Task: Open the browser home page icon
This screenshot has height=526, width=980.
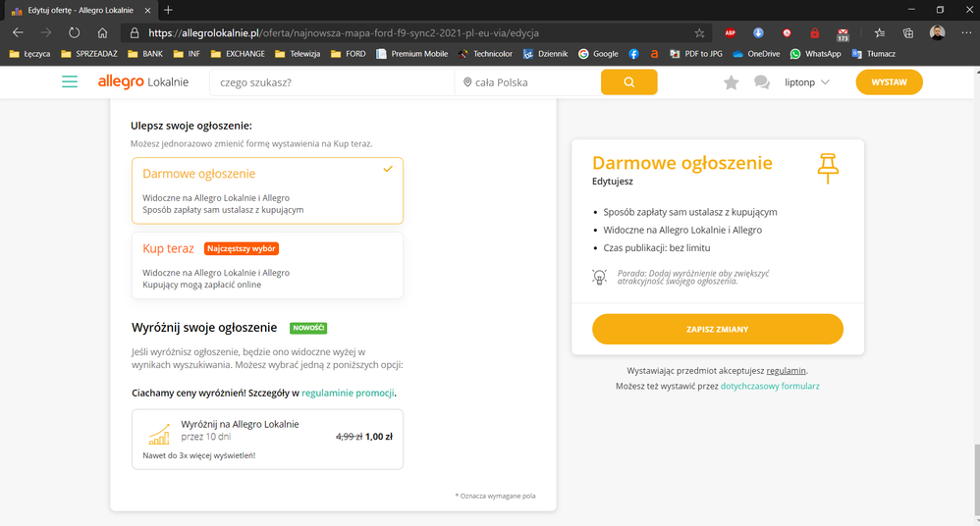Action: (102, 32)
